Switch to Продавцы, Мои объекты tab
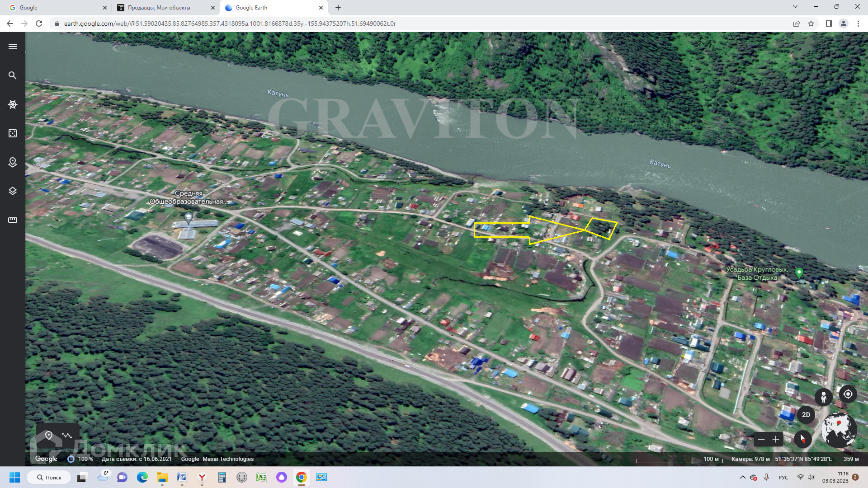 pos(159,8)
